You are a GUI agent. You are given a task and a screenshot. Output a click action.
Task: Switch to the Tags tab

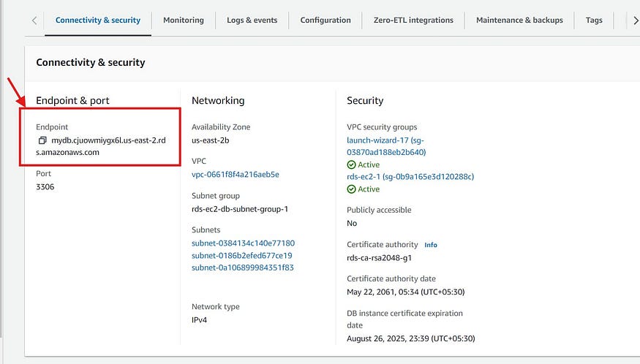[594, 20]
